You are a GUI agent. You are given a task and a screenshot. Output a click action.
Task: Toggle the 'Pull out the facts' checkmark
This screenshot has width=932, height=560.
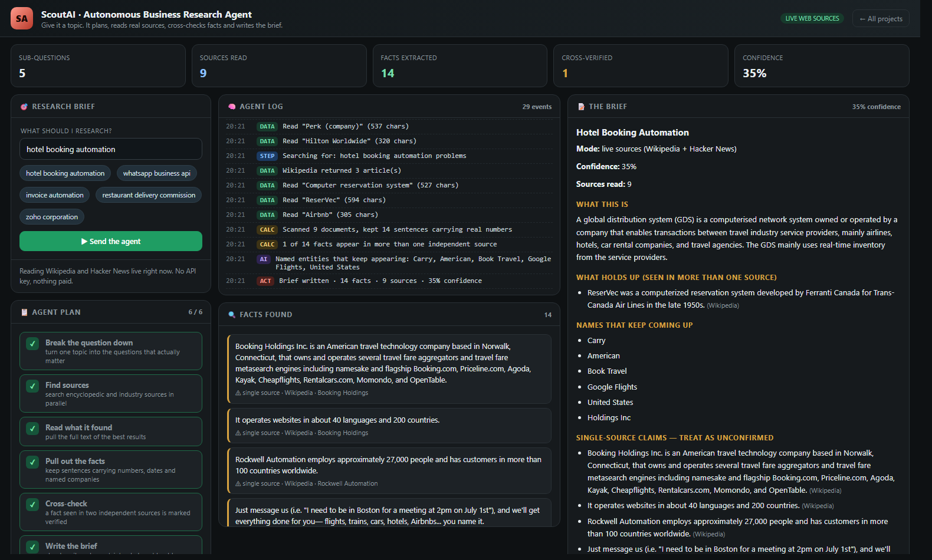(33, 462)
